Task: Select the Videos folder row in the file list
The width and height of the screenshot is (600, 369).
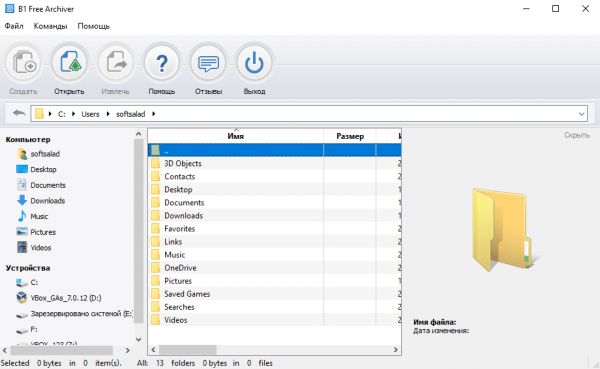Action: (x=274, y=320)
